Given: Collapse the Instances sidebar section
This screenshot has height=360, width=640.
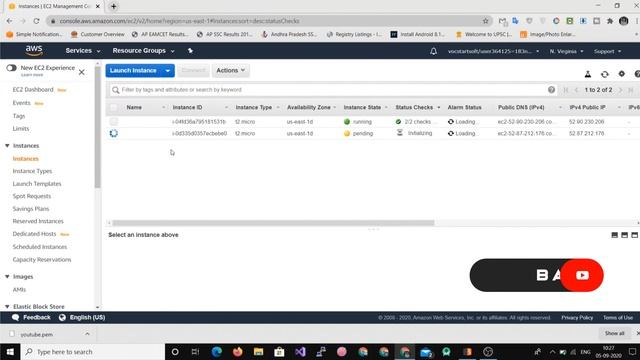Looking at the screenshot, I should (x=7, y=146).
